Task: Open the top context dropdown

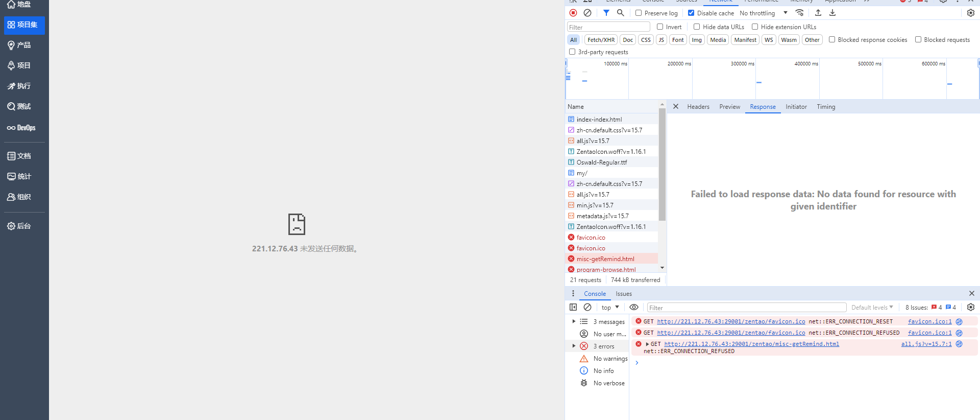Action: point(610,308)
